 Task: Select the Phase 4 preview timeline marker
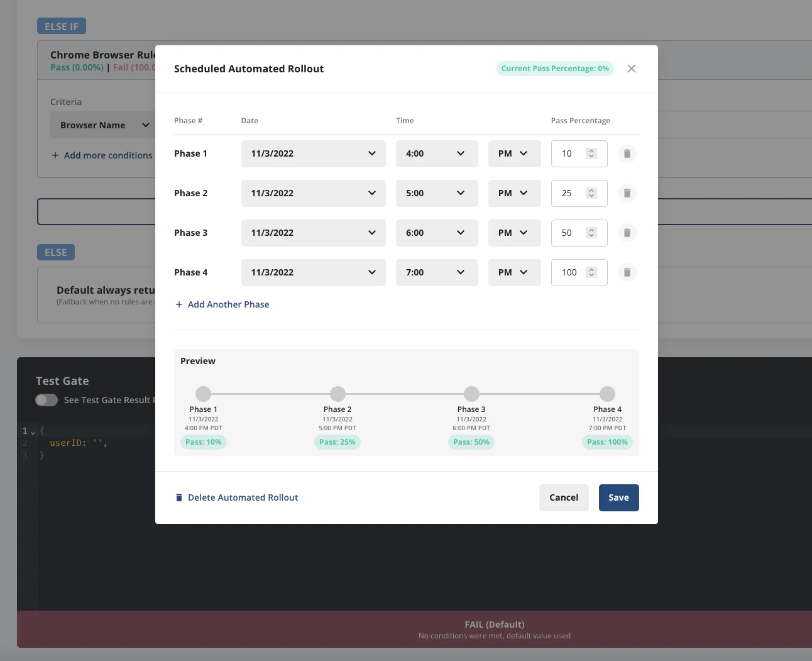click(607, 394)
